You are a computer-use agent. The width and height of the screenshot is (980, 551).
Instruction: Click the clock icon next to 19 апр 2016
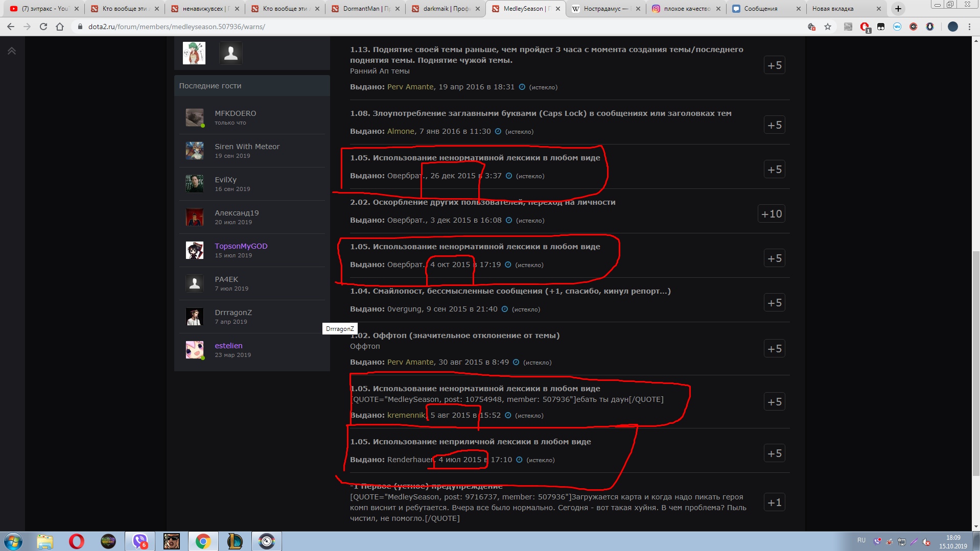[x=522, y=87]
